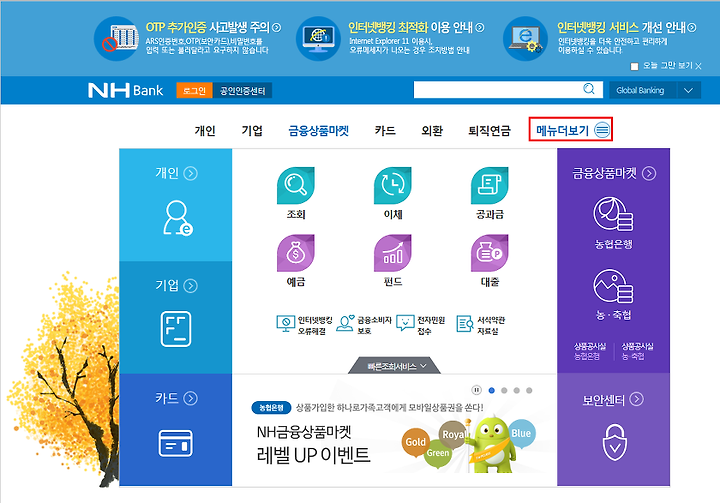Click the 농협은행 badge on the banner
This screenshot has height=503, width=720.
271,407
